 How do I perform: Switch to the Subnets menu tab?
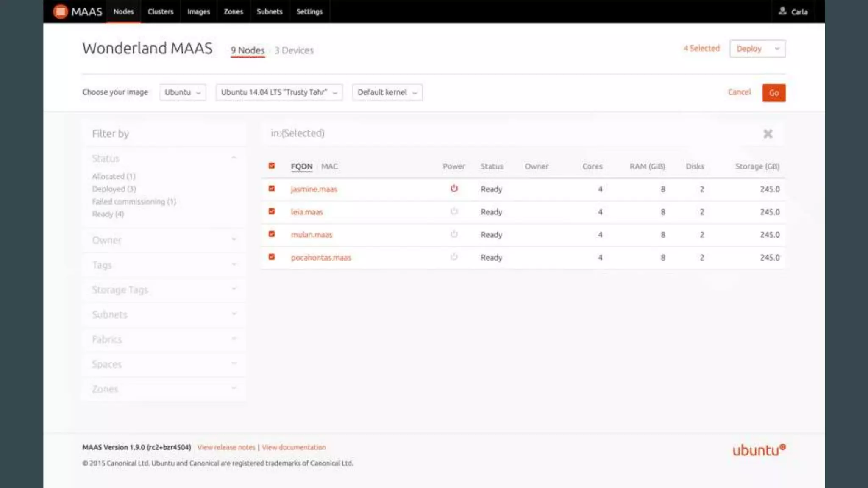[269, 11]
